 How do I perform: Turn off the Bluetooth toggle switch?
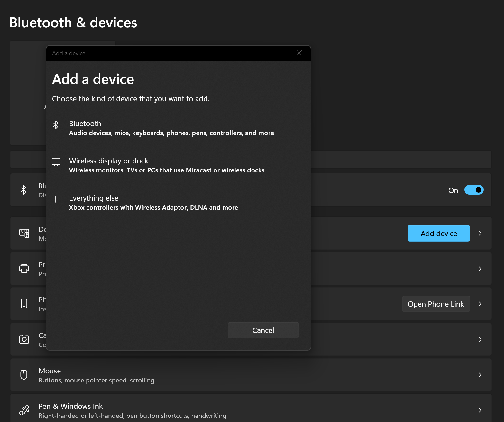pos(474,190)
